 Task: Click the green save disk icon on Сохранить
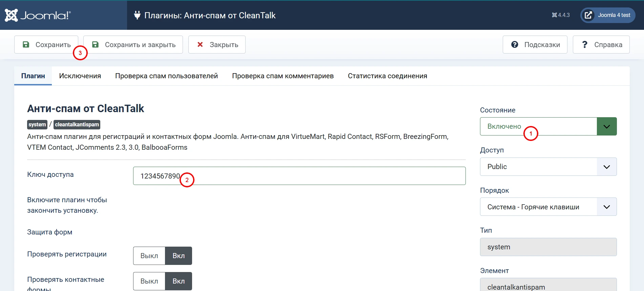point(26,44)
